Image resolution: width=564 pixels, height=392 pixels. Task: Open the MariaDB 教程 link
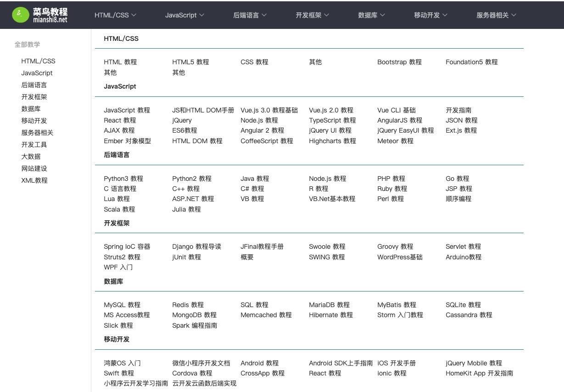pos(329,305)
